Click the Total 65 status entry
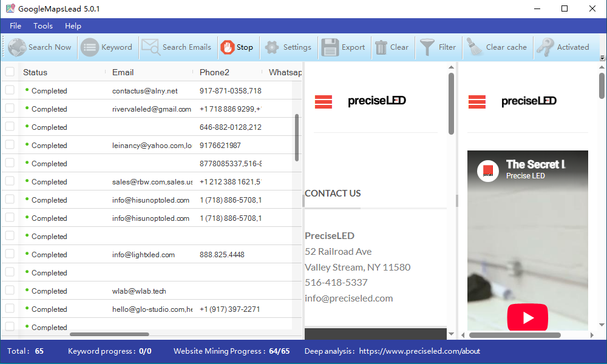607x364 pixels. pos(25,351)
